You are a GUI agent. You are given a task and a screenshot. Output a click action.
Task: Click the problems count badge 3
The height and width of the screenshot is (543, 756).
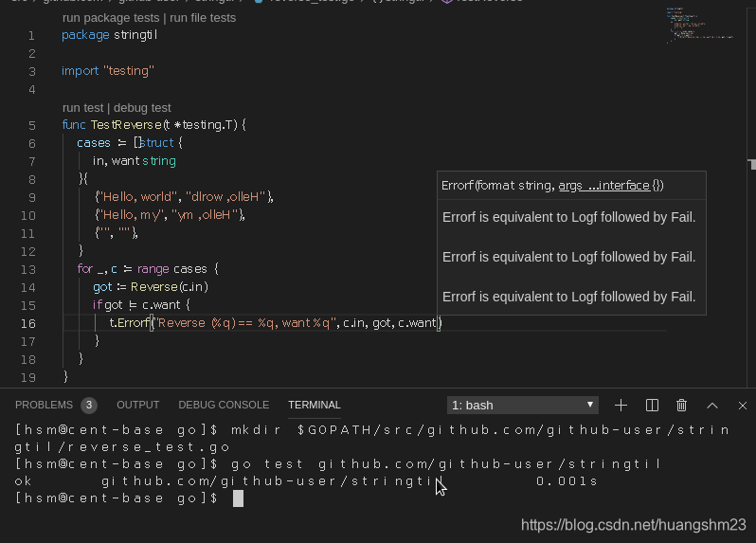pos(89,405)
